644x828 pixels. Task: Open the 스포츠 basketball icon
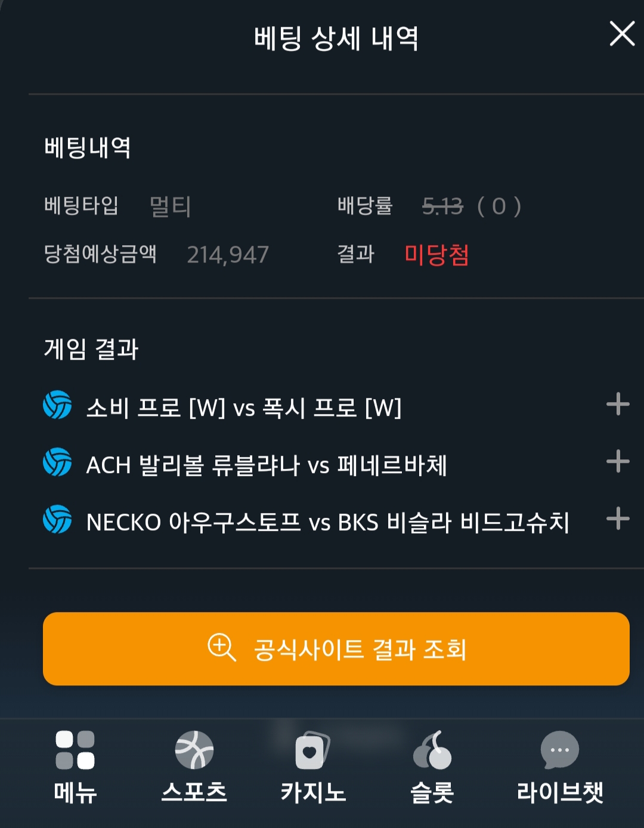click(194, 750)
